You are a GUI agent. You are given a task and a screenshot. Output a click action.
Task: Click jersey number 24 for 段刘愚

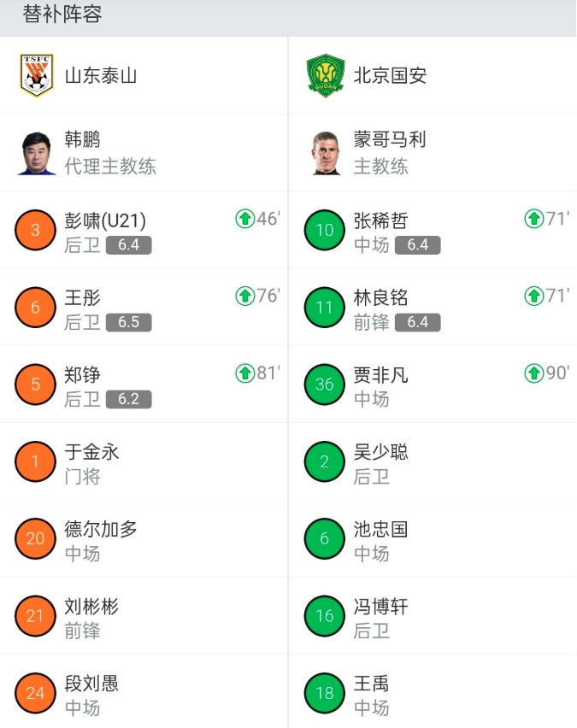[34, 693]
